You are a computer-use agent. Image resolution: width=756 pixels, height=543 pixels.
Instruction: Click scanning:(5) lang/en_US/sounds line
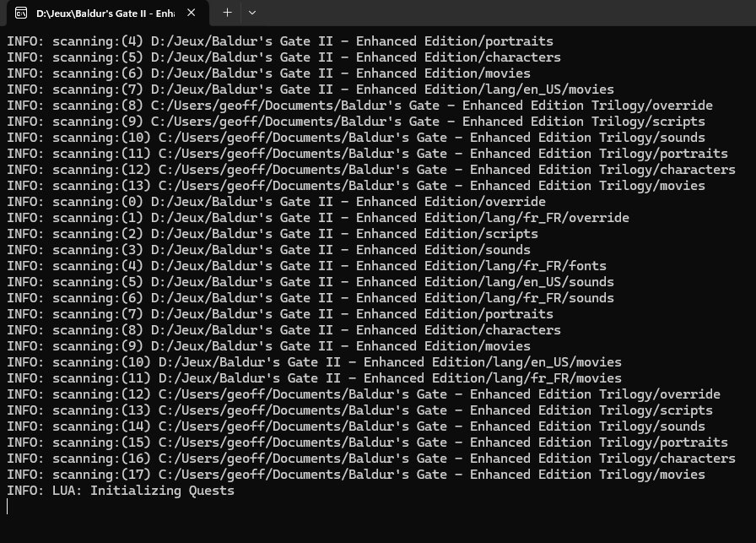pyautogui.click(x=310, y=282)
